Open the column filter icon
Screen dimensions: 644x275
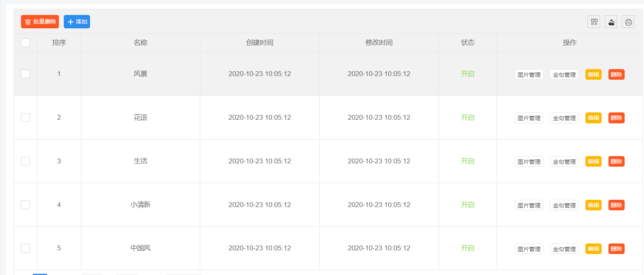click(x=594, y=22)
